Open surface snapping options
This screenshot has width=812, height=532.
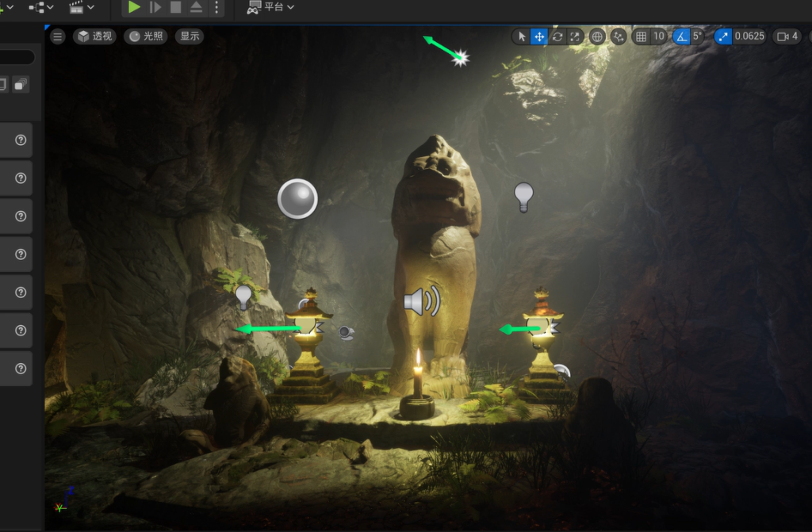click(x=619, y=36)
